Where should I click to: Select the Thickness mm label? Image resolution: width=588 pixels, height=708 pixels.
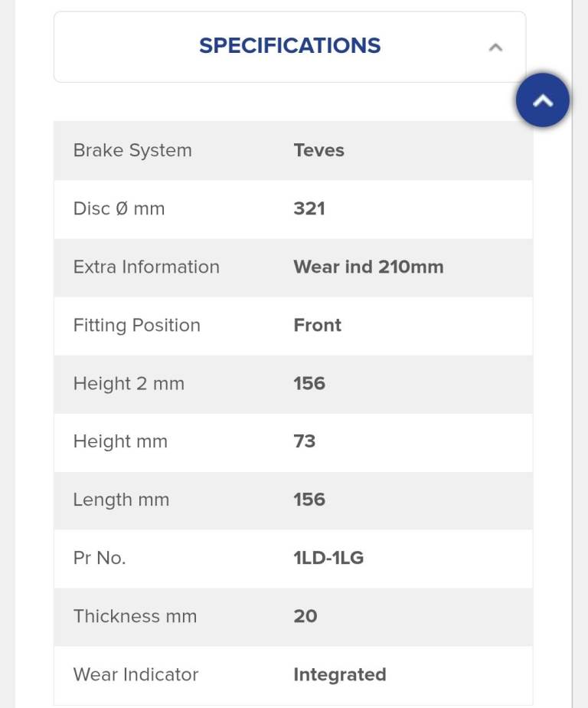coord(135,616)
